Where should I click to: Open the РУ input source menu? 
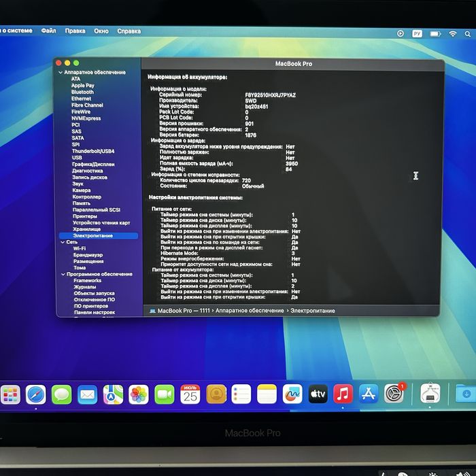coord(417,33)
